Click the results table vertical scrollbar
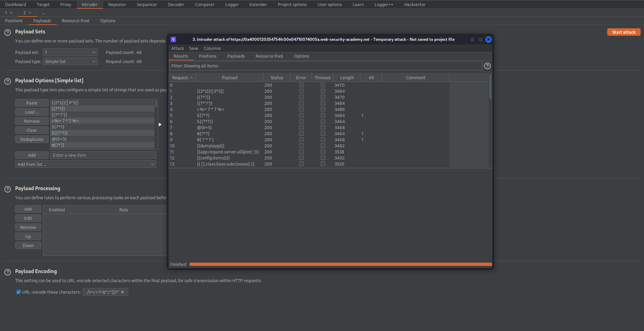 tap(490, 87)
